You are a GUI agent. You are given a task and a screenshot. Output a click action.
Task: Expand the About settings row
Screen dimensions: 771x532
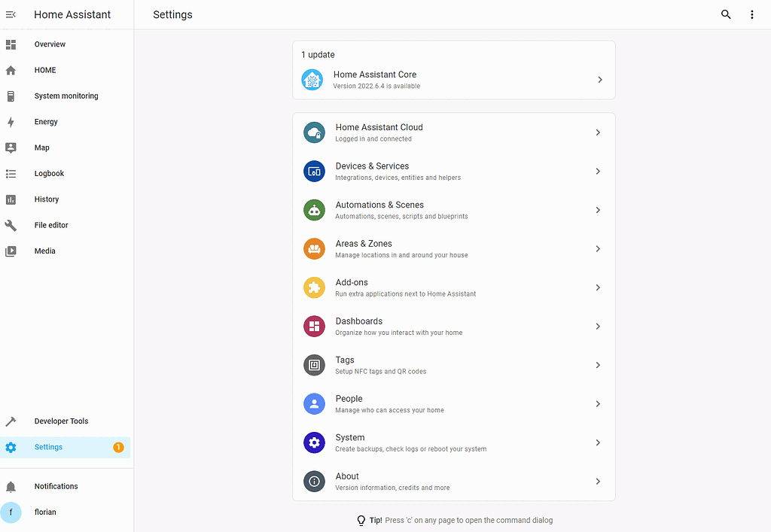click(453, 481)
